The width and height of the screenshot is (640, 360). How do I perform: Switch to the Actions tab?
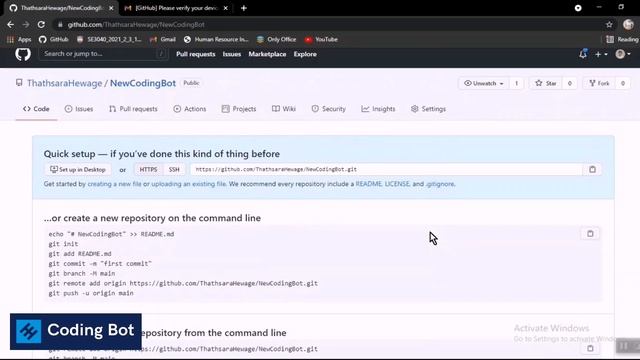click(x=190, y=109)
